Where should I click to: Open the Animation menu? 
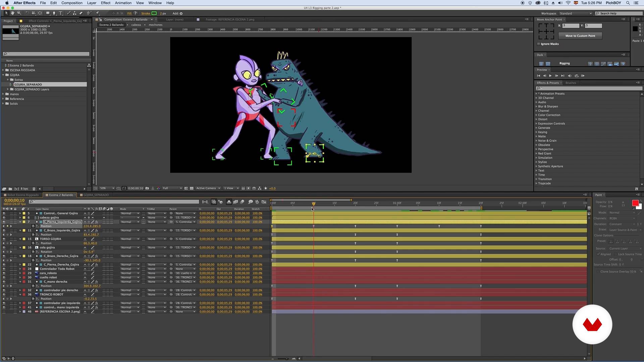[123, 3]
